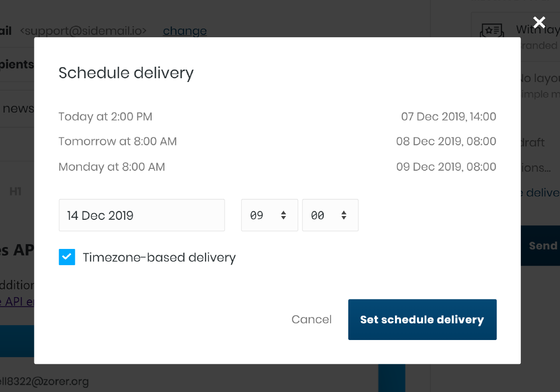Click the 09 Dec 2019, 08:00 date entry
560x392 pixels.
coord(446,167)
